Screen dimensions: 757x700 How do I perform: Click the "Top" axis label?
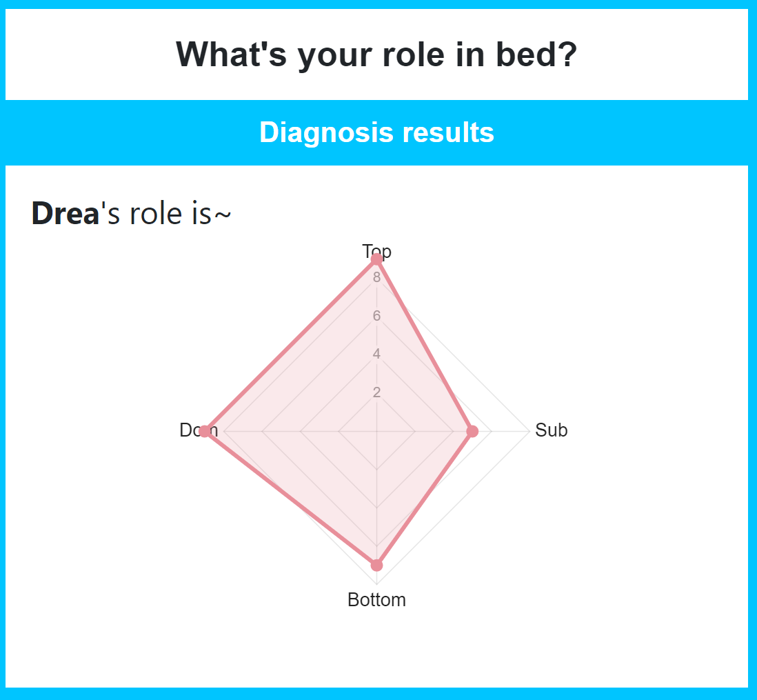376,251
